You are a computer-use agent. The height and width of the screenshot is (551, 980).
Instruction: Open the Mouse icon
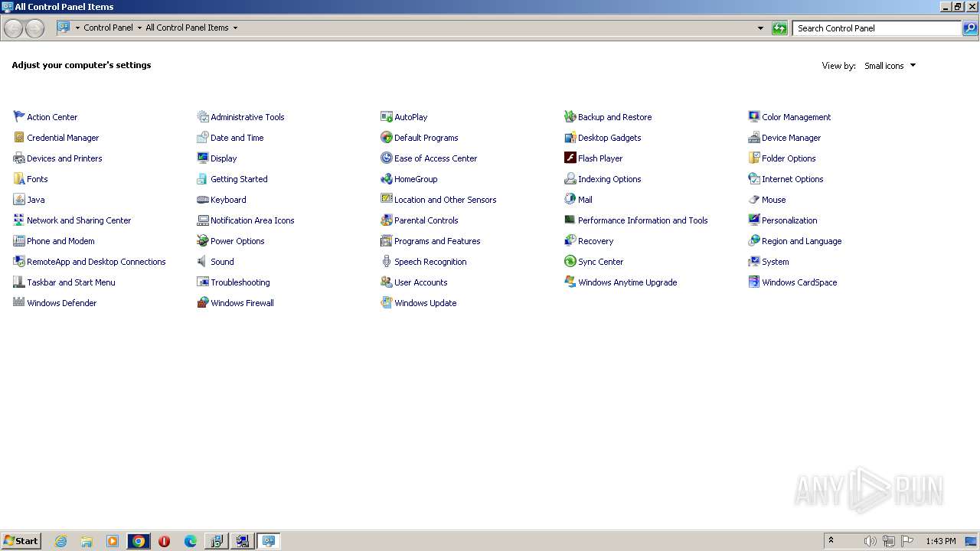pos(754,199)
